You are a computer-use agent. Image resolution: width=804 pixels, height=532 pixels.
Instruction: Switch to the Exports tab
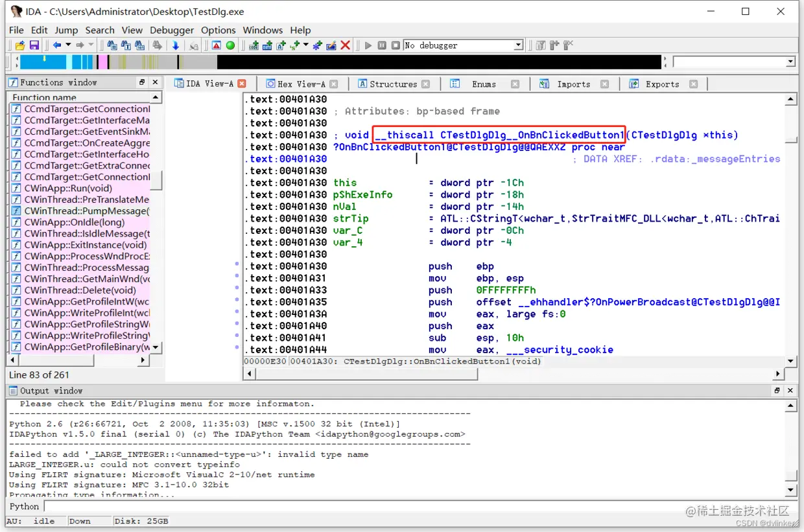(x=662, y=84)
